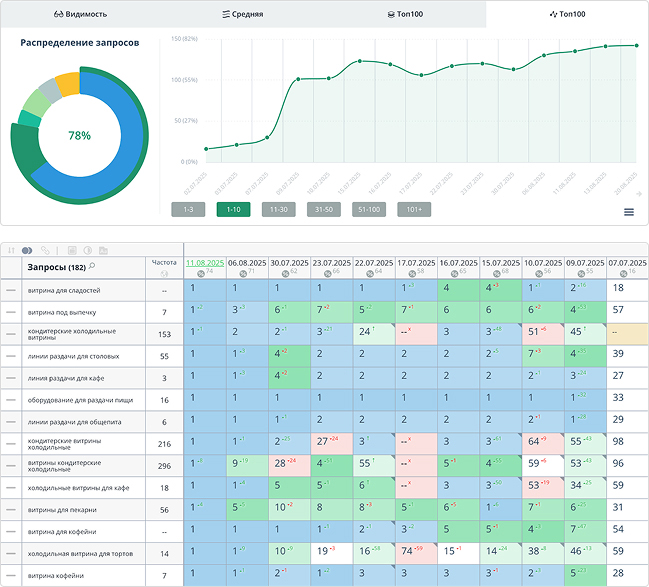
Task: Click the search magnifier next to Запросы
Action: (x=92, y=267)
